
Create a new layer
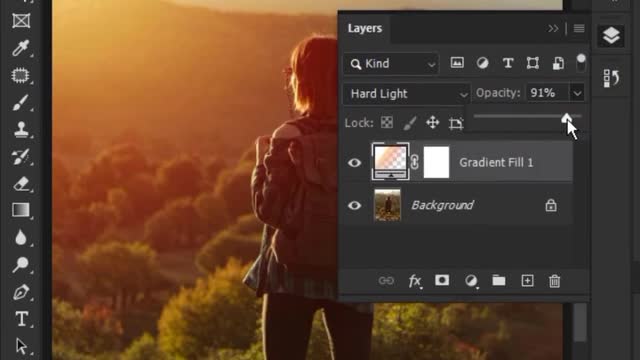[x=527, y=281]
